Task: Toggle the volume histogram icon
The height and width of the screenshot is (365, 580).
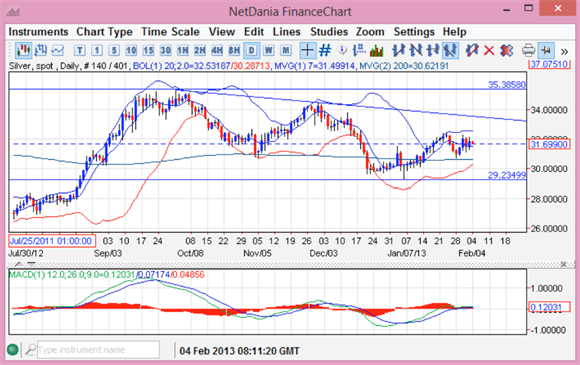Action: click(377, 50)
